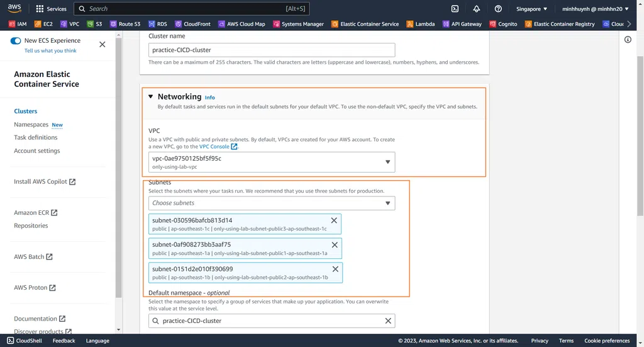Click the sidebar scrollbar down arrow
644x347 pixels.
pos(119,329)
